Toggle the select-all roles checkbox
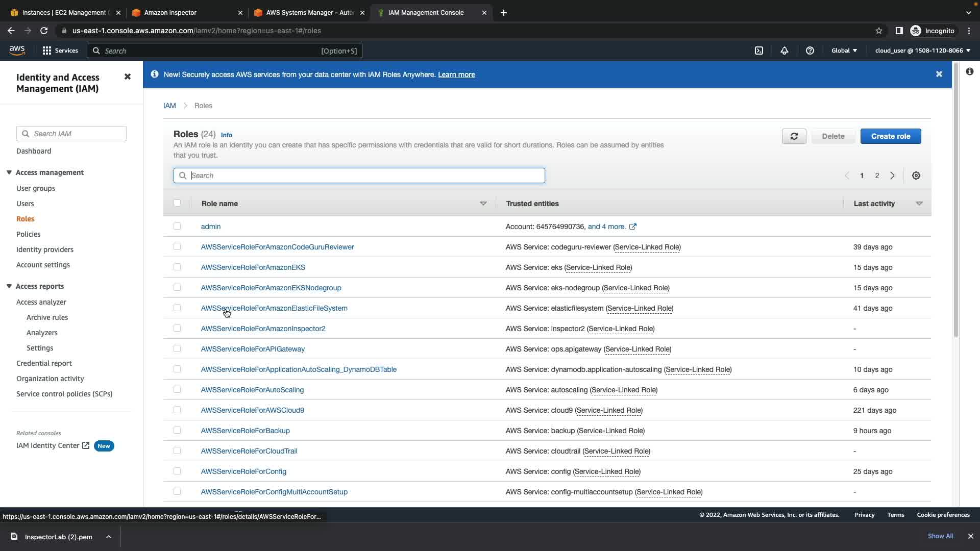 (x=177, y=203)
